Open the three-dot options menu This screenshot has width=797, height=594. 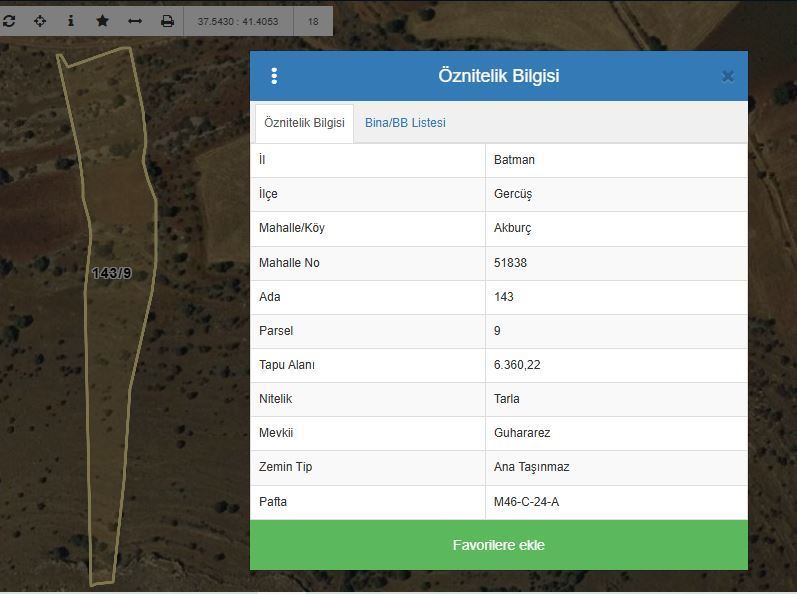(274, 76)
